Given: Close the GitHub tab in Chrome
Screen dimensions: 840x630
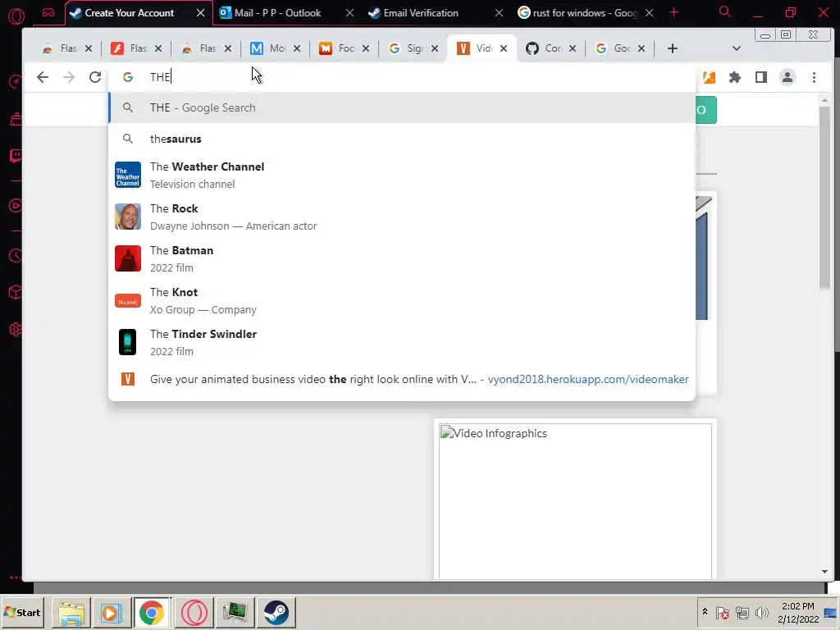Looking at the screenshot, I should pos(572,48).
